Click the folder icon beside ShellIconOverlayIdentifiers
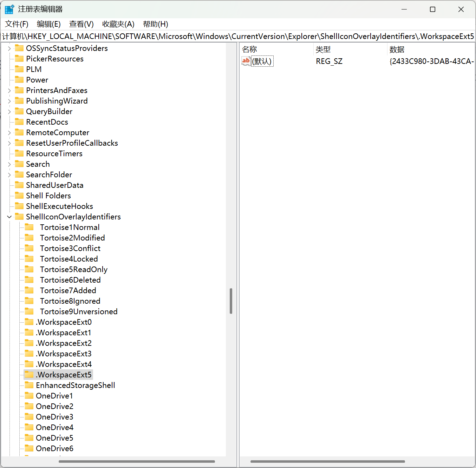 click(19, 217)
